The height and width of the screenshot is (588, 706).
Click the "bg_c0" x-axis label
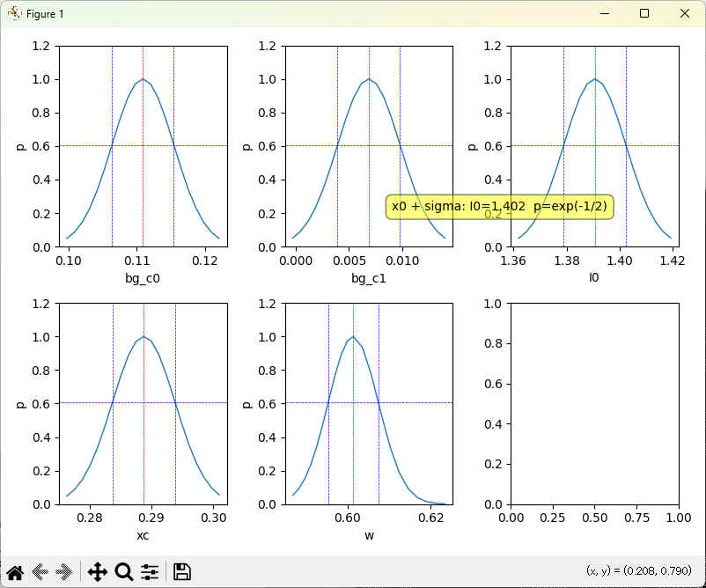[x=143, y=278]
